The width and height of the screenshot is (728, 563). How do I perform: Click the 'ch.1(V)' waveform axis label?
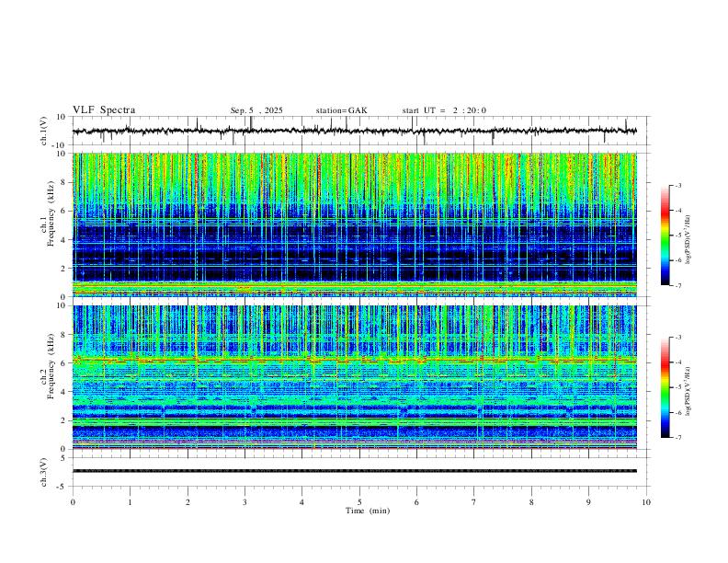coord(44,131)
